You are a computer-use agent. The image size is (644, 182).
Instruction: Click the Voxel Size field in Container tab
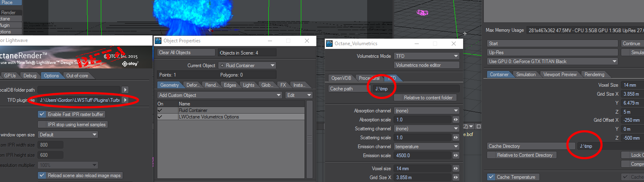(x=633, y=85)
